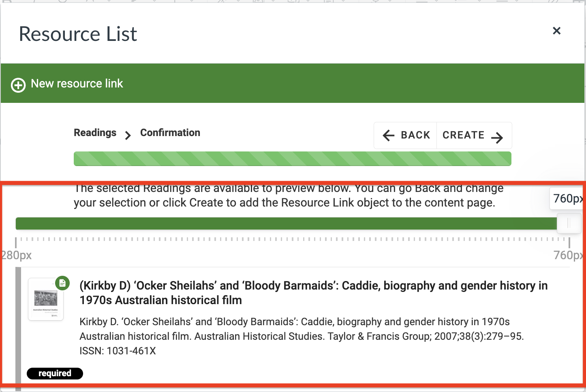The height and width of the screenshot is (392, 586).
Task: Click the back arrow icon inside the BACK button
Action: coord(389,135)
